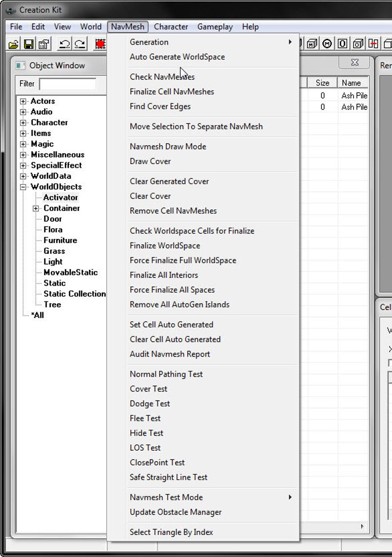Image resolution: width=392 pixels, height=557 pixels.
Task: Click the Undo toolbar icon
Action: (x=65, y=44)
